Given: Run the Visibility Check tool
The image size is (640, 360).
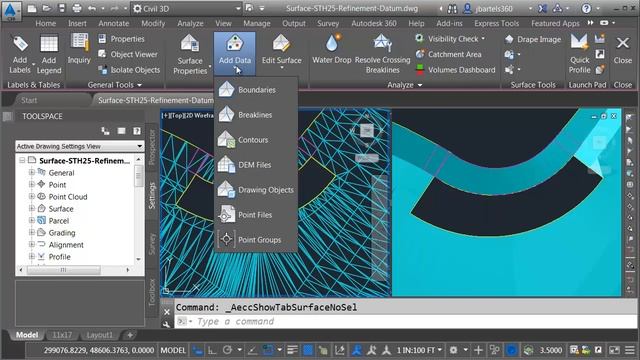Looking at the screenshot, I should (x=450, y=39).
